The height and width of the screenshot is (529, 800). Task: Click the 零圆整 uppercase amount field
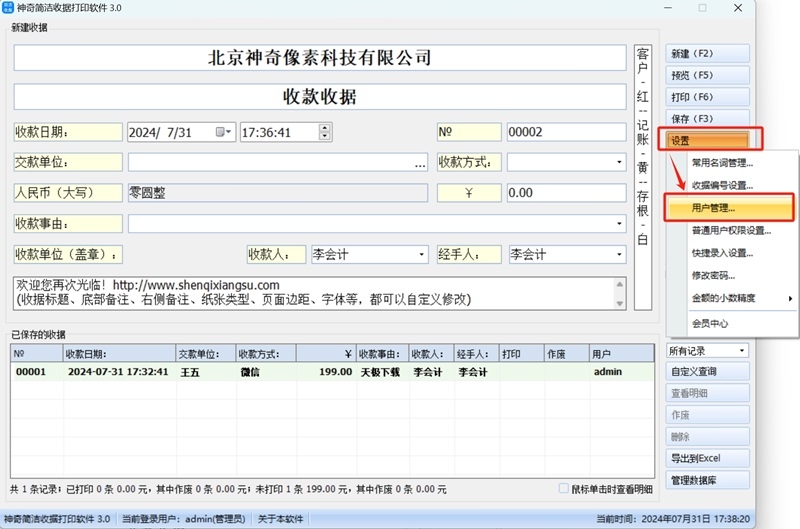tap(278, 193)
